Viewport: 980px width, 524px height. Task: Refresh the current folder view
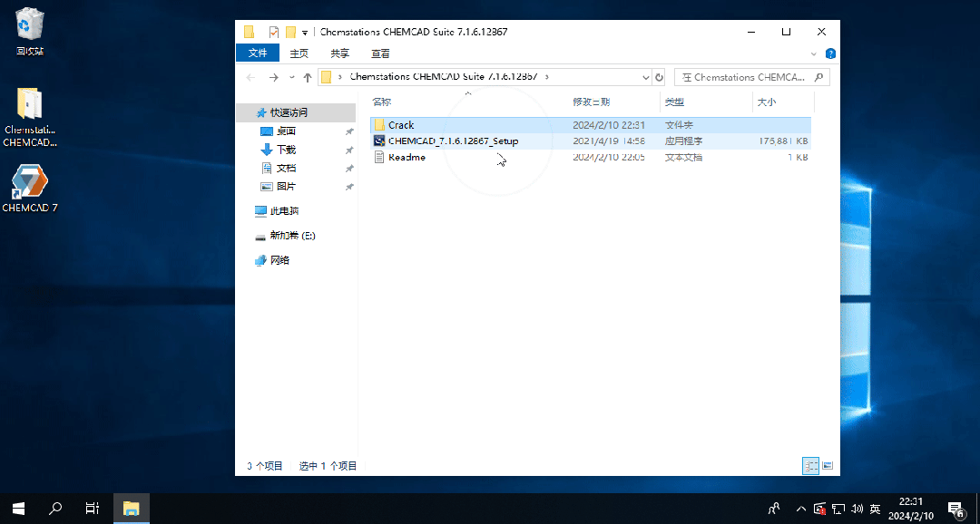659,77
